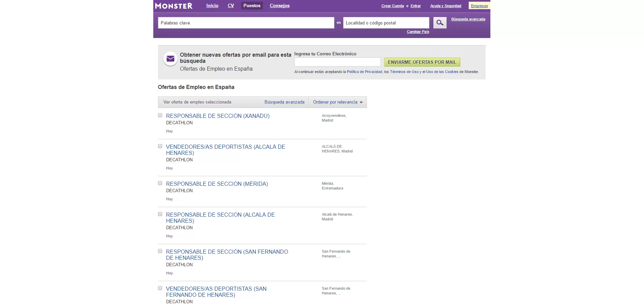Open the Empresas tab
This screenshot has height=308, width=644.
pyautogui.click(x=479, y=6)
